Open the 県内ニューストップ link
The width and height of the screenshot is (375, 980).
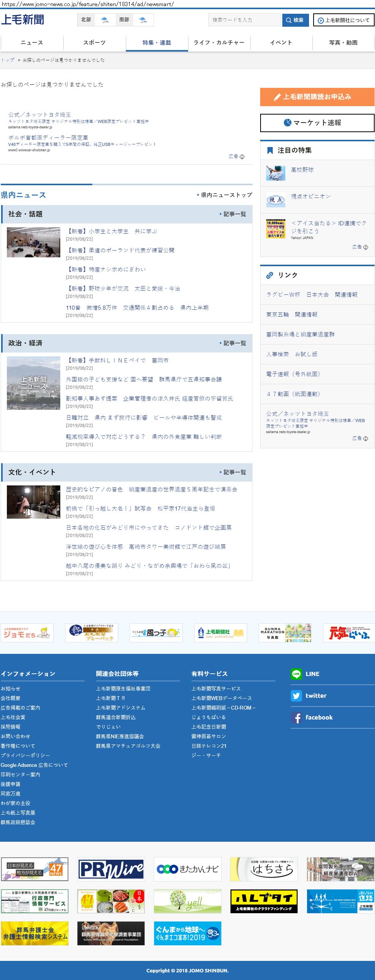(x=225, y=195)
